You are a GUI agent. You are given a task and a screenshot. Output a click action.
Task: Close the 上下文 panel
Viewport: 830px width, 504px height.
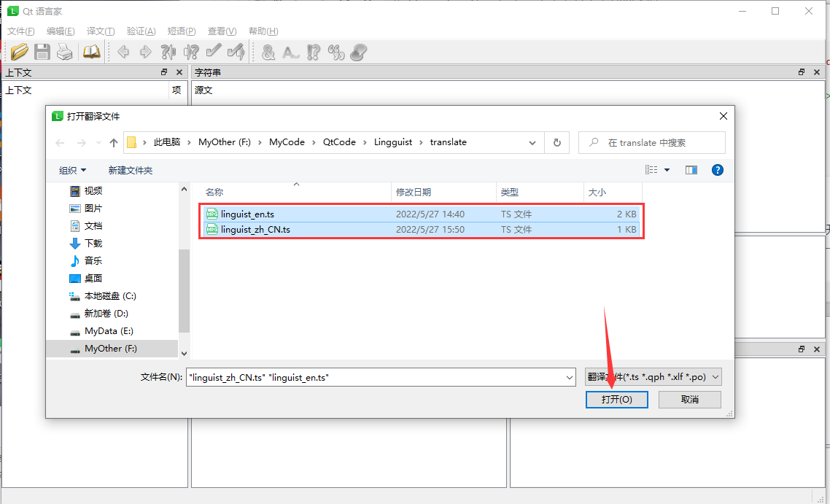179,72
